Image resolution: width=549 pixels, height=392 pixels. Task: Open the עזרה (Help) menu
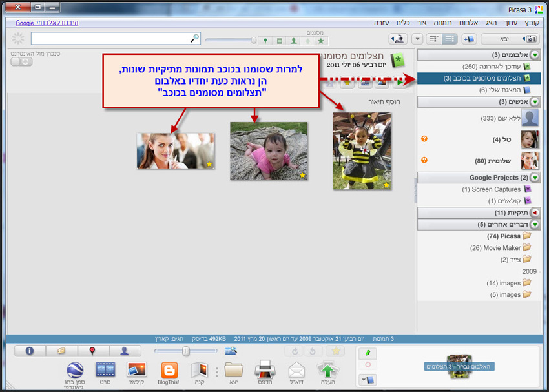tap(382, 23)
